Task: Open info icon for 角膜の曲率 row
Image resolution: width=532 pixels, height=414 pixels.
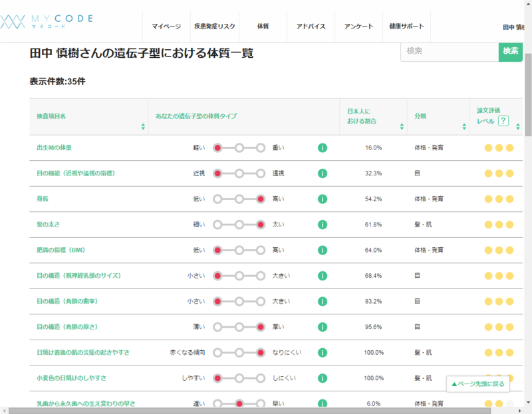Action: [323, 302]
